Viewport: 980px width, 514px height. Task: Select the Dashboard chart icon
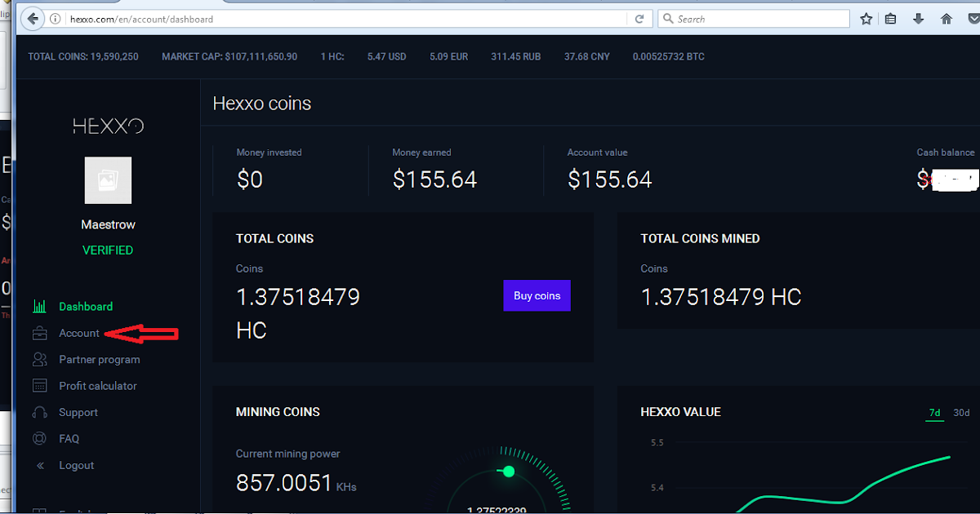[38, 306]
